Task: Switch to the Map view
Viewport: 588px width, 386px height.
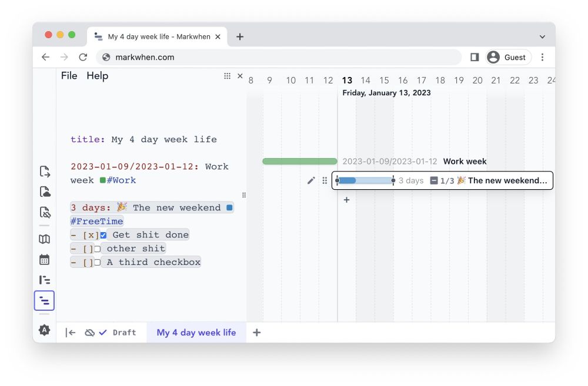Action: click(x=44, y=239)
